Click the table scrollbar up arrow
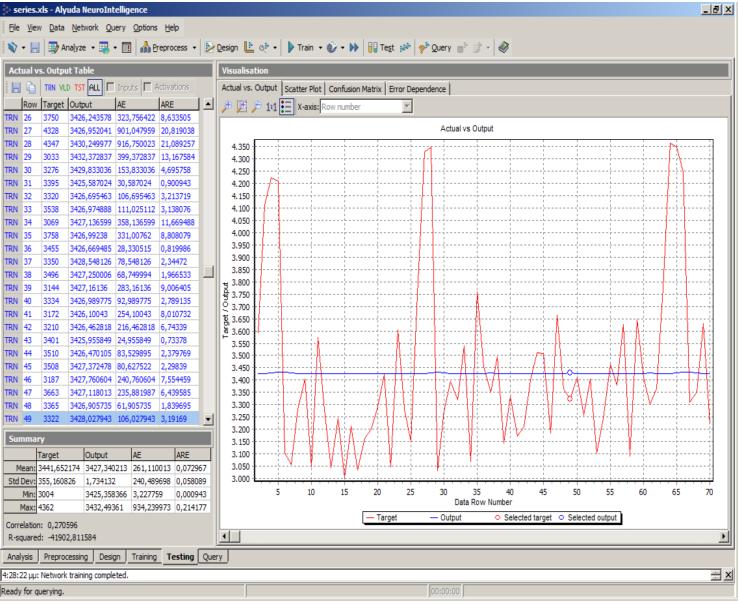739x602 pixels. (x=208, y=104)
